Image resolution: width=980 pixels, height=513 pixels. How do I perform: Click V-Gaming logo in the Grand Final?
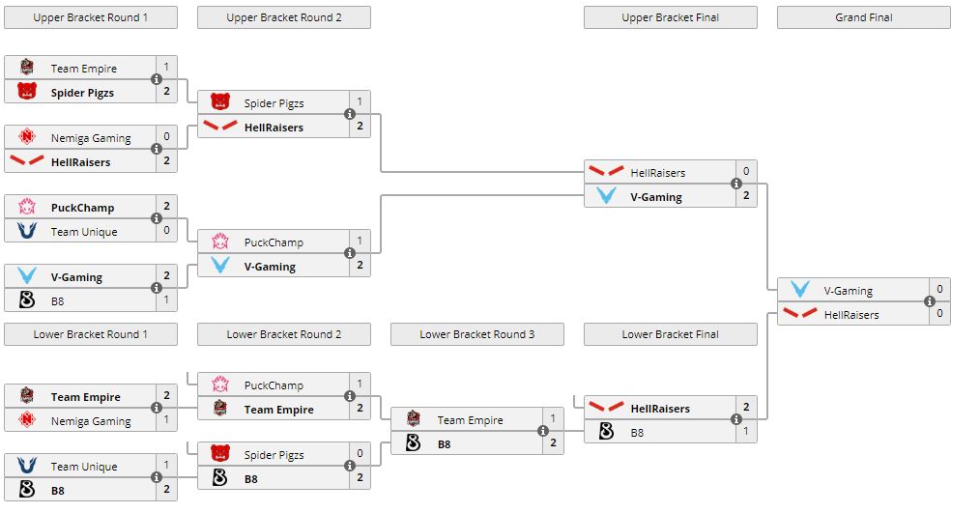coord(800,291)
